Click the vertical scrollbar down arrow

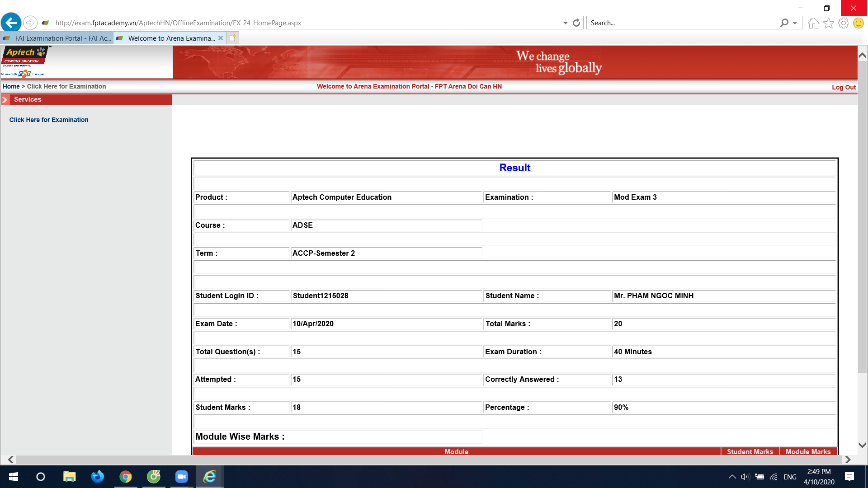click(x=862, y=445)
